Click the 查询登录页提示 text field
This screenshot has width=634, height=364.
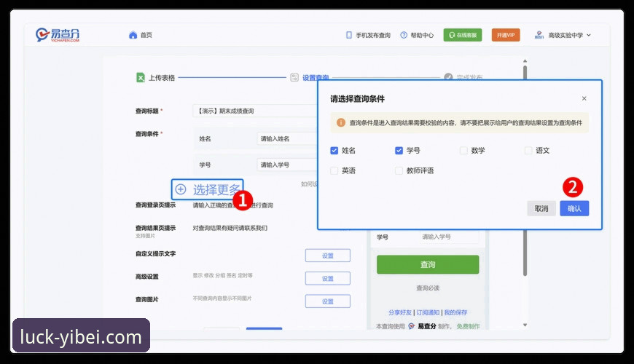click(233, 205)
